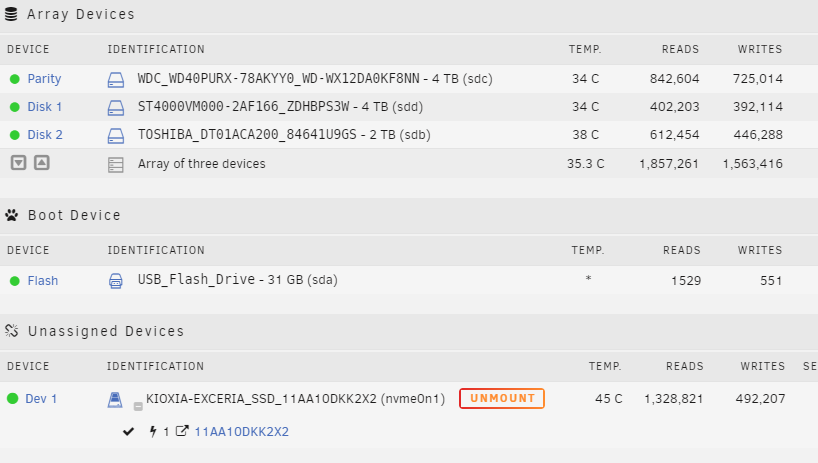818x463 pixels.
Task: Click the up arrow in array summary row
Action: [41, 163]
